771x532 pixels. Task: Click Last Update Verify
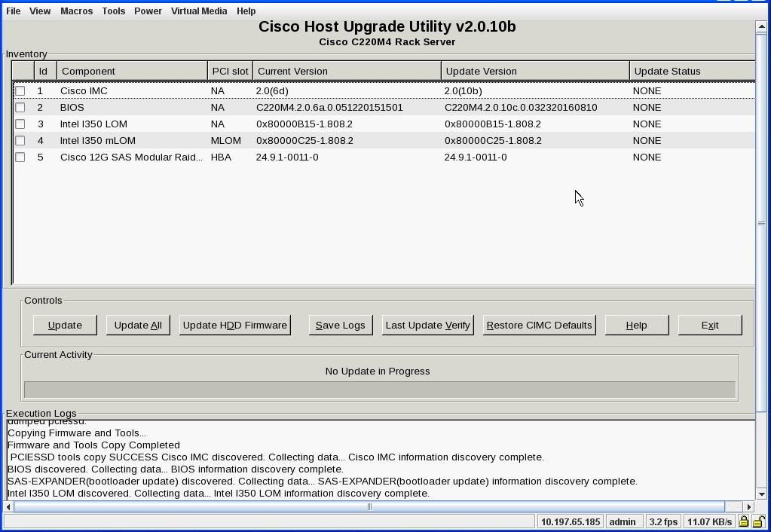coord(427,325)
